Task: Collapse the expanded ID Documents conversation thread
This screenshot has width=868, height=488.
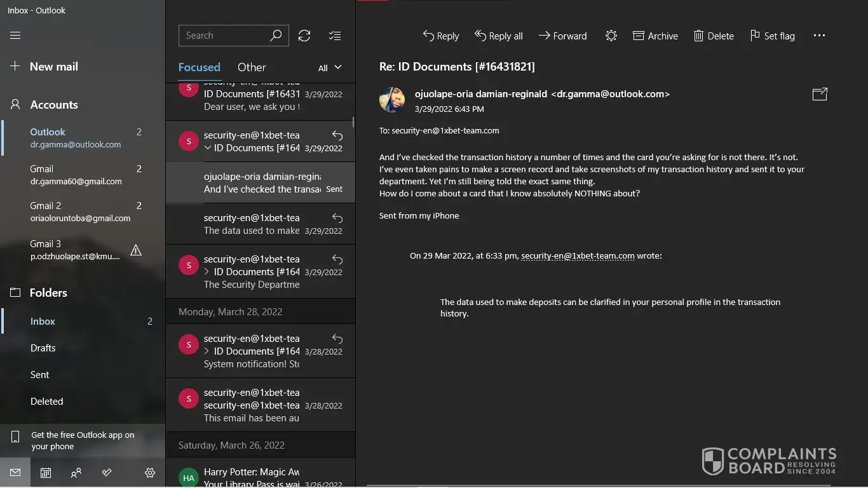Action: 207,148
